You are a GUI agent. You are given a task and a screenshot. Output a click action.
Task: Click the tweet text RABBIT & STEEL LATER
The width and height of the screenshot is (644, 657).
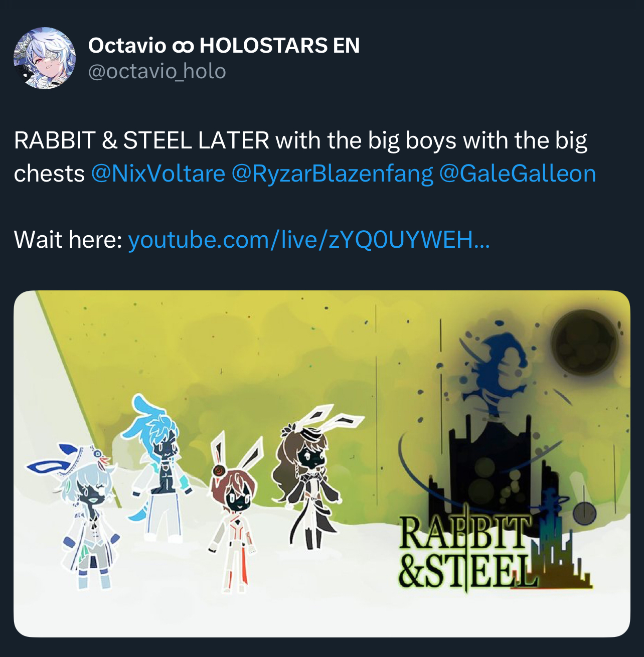click(141, 140)
